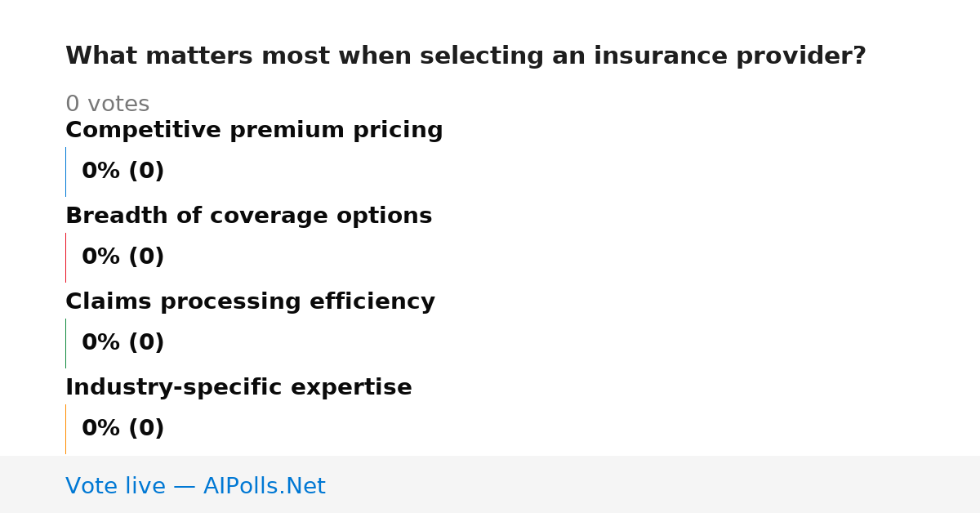Click the orange bar for Industry-specific expertise
The width and height of the screenshot is (980, 513).
[65, 429]
